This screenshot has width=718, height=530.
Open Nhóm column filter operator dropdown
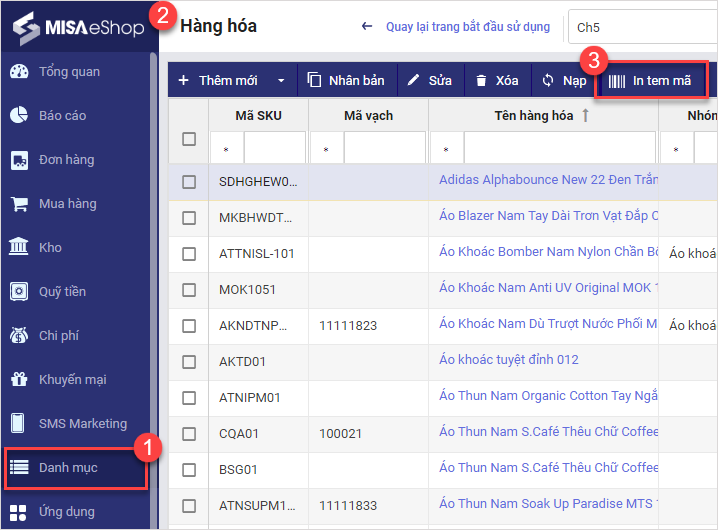pyautogui.click(x=677, y=148)
